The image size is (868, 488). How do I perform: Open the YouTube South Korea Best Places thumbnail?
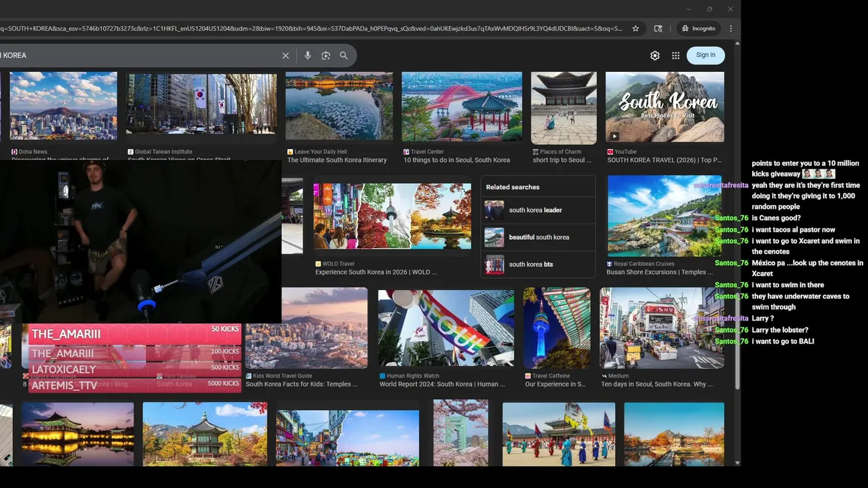tap(665, 107)
